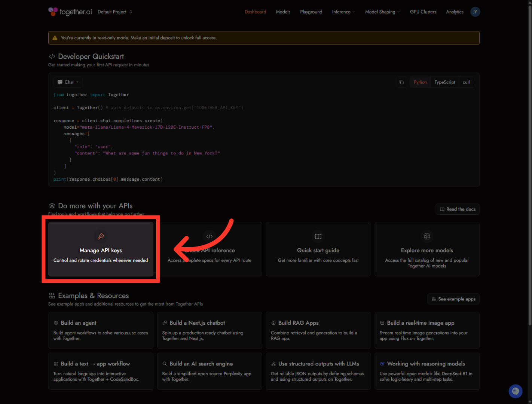The image size is (532, 404).
Task: Click the code icon on API reference card
Action: coord(210,236)
